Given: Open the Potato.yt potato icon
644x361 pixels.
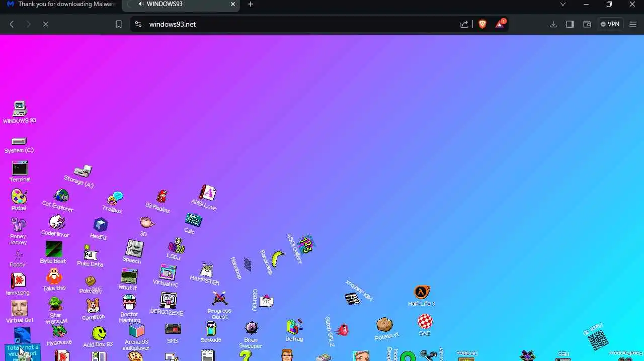Looking at the screenshot, I should click(x=385, y=324).
